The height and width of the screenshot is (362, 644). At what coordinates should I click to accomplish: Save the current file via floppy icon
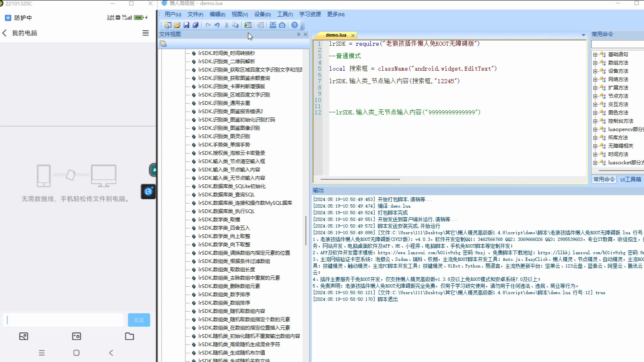(x=186, y=25)
